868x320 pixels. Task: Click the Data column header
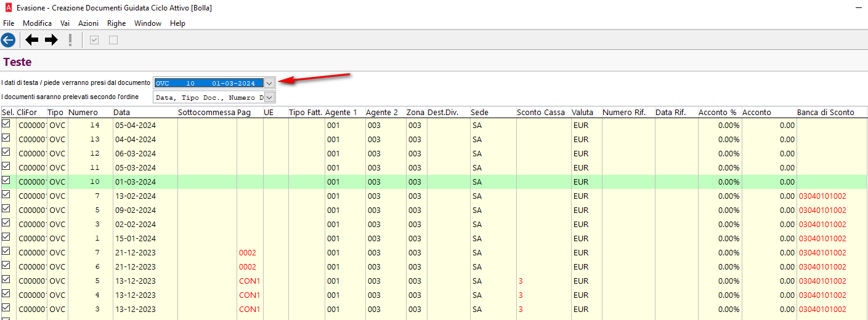(x=144, y=113)
